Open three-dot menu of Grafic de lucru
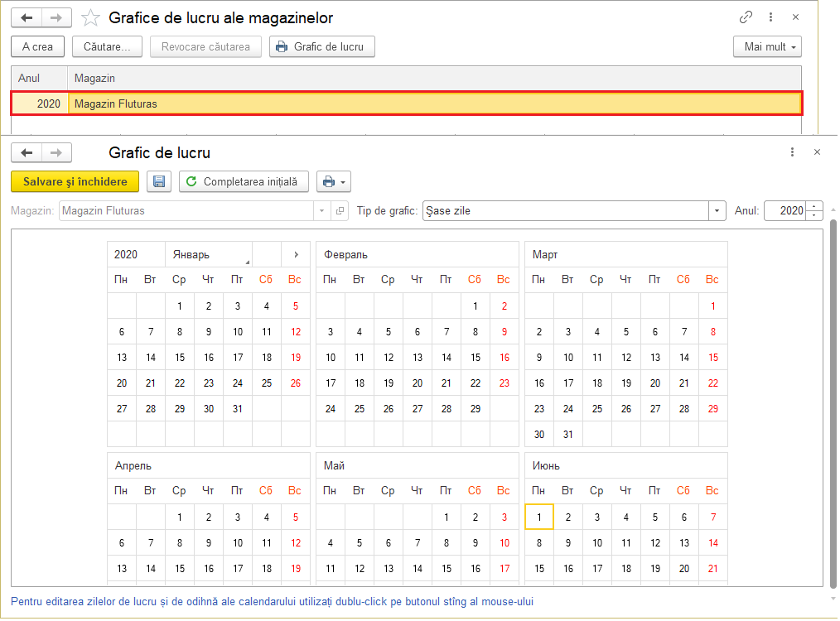840x621 pixels. (793, 152)
